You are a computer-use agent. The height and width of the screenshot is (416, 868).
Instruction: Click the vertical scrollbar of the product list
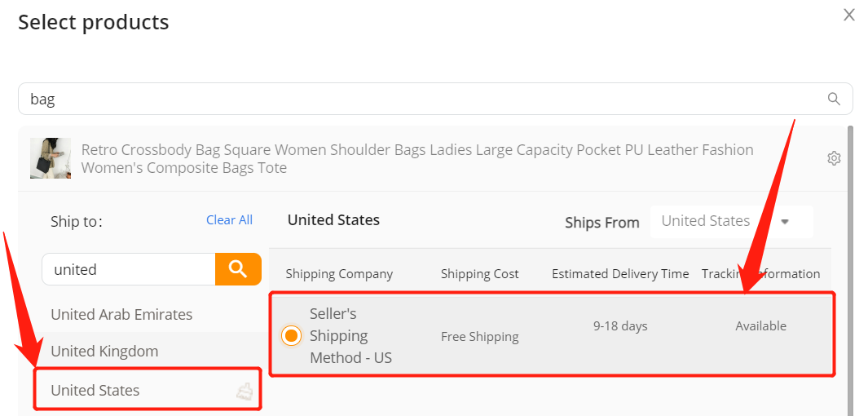[851, 271]
